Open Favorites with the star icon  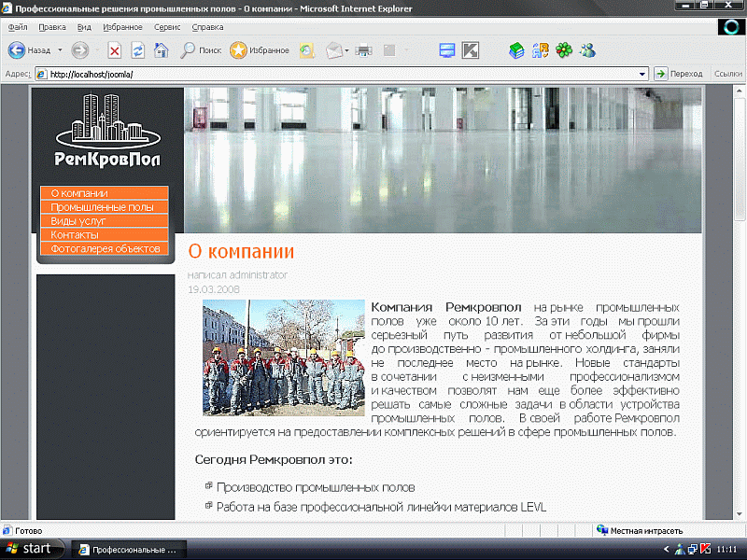click(x=239, y=51)
